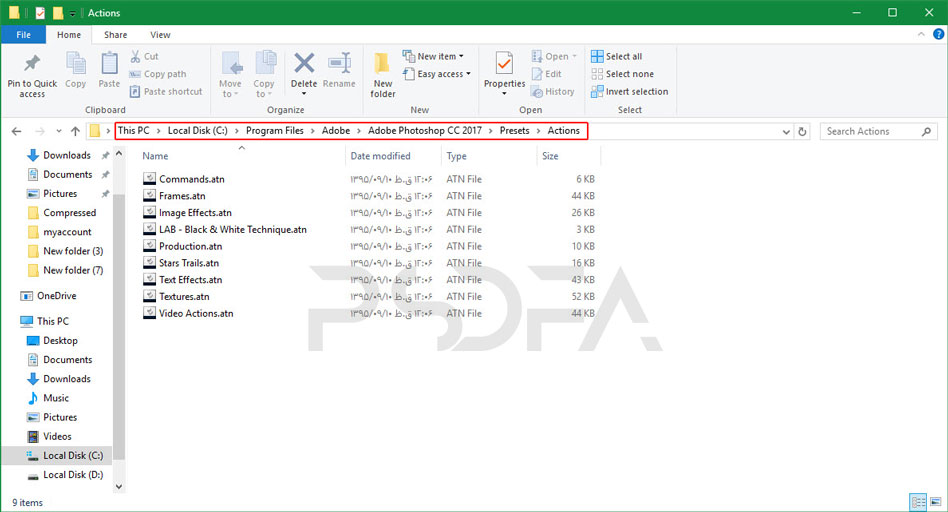
Task: Open Compressed folder in quick access
Action: click(x=69, y=213)
